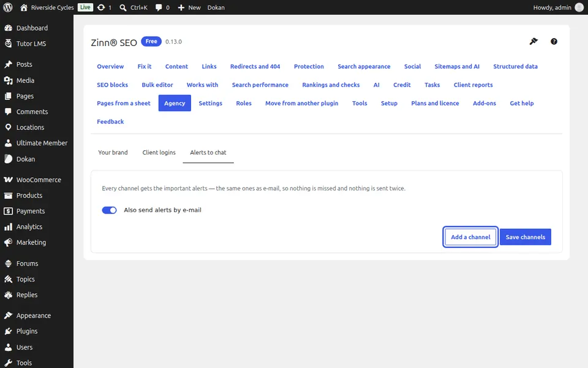Open the Redirects and 404 tab
588x368 pixels.
[255, 66]
